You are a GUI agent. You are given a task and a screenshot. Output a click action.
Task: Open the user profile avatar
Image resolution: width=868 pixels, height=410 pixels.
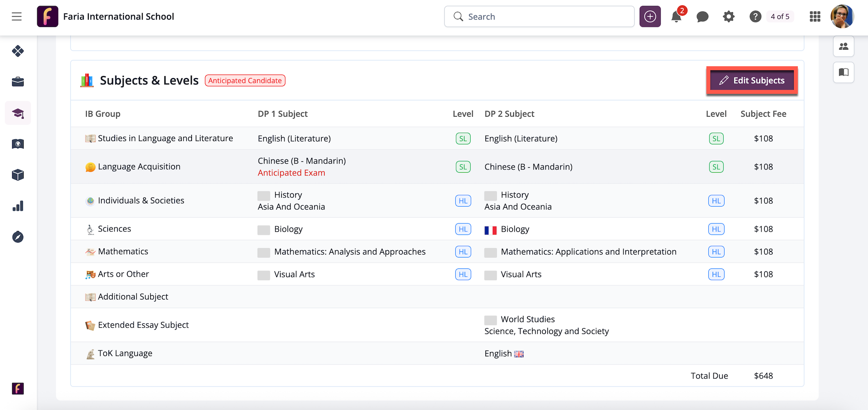pos(842,17)
